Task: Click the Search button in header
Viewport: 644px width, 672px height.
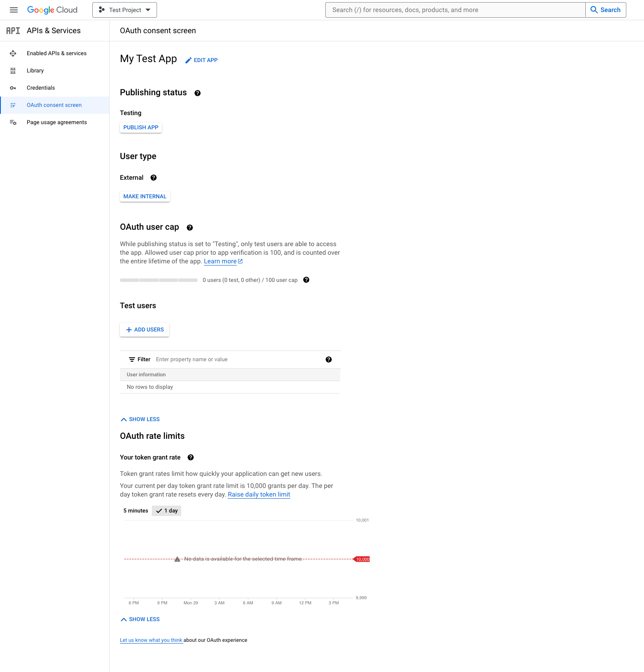Action: (x=606, y=10)
